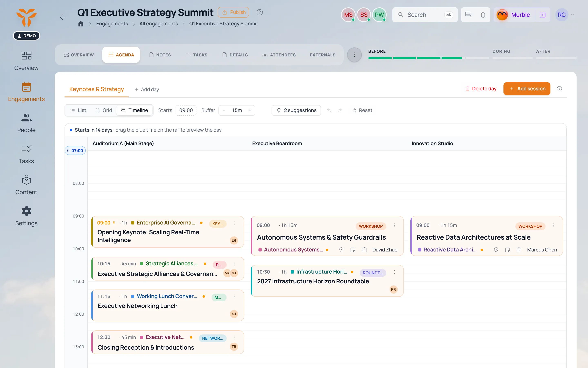Switch to the Notes tab
The image size is (588, 368).
tap(160, 55)
